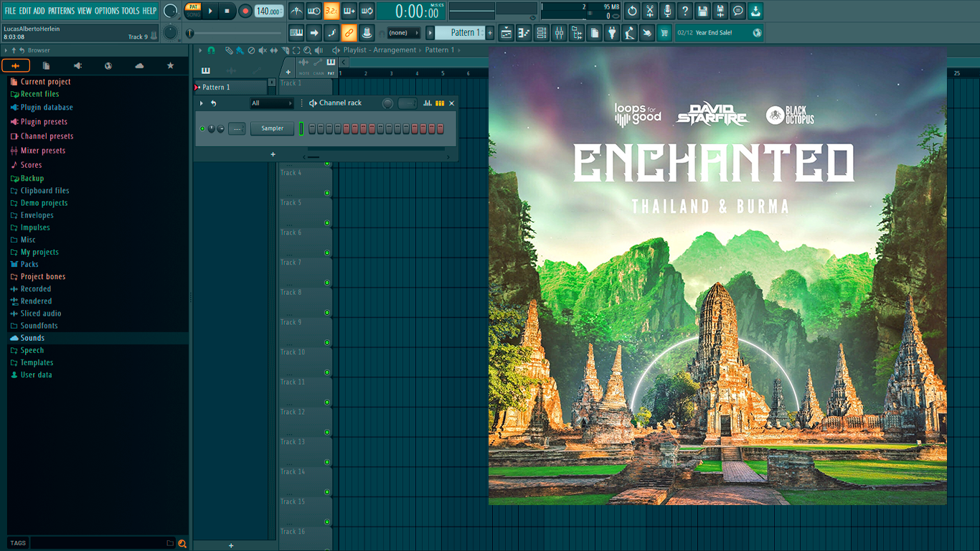The height and width of the screenshot is (551, 980).
Task: Open the EDIT menu
Action: point(25,11)
